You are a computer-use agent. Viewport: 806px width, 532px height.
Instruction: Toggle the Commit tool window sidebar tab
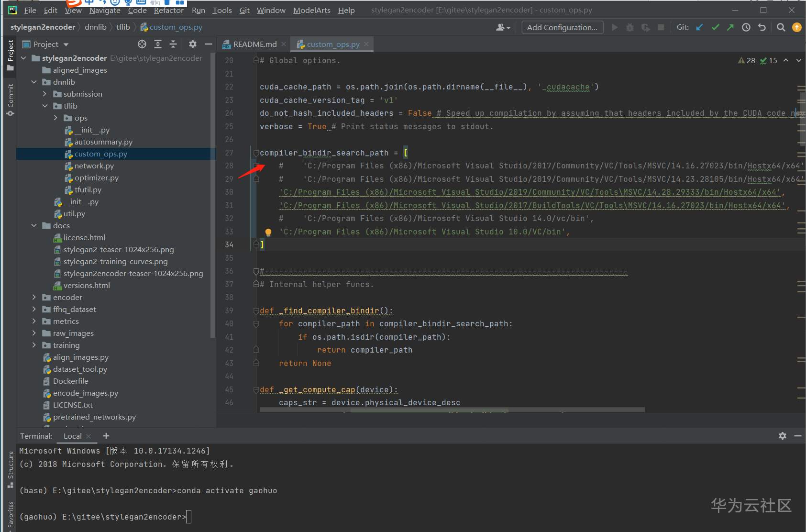point(10,100)
